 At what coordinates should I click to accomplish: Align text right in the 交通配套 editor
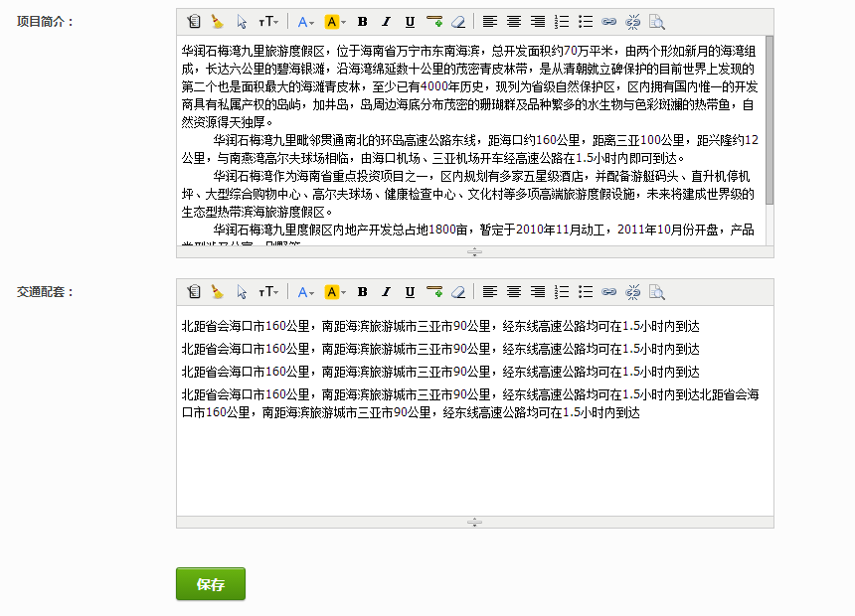pos(538,292)
